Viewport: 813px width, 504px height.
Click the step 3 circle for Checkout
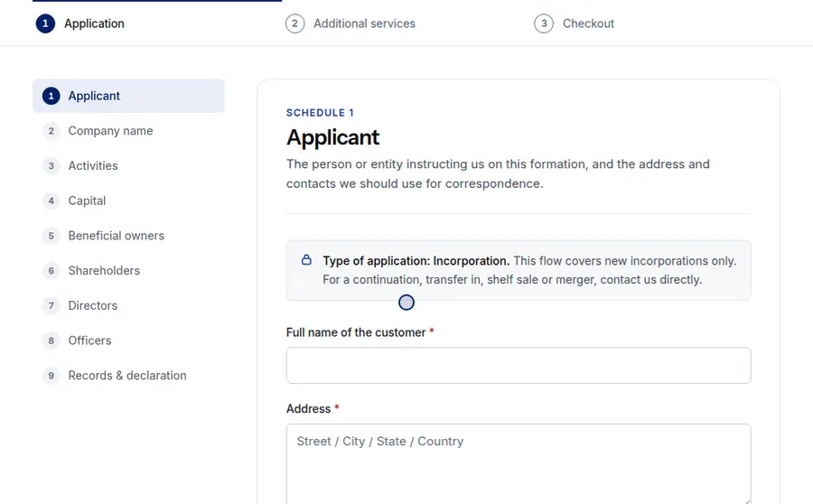coord(544,23)
